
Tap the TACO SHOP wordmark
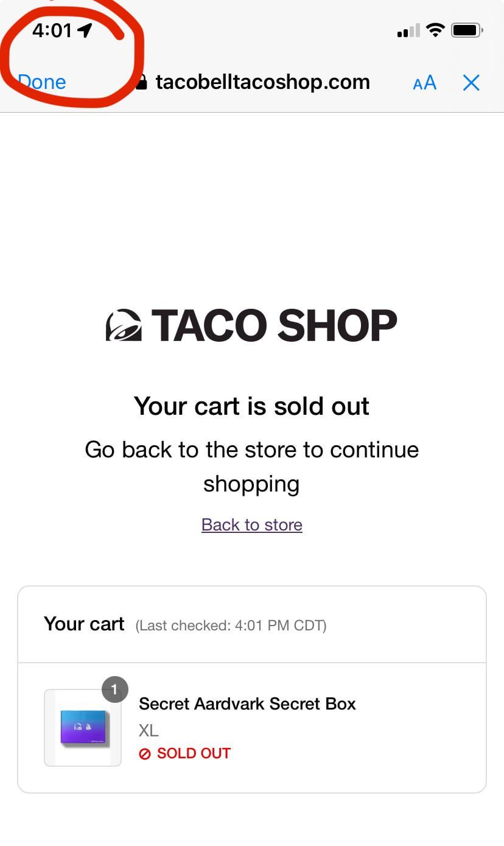(274, 325)
